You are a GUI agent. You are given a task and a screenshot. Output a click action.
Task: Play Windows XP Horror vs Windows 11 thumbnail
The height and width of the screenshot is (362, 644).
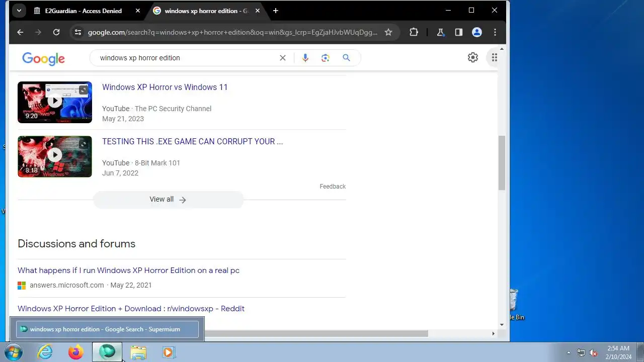[x=55, y=102]
